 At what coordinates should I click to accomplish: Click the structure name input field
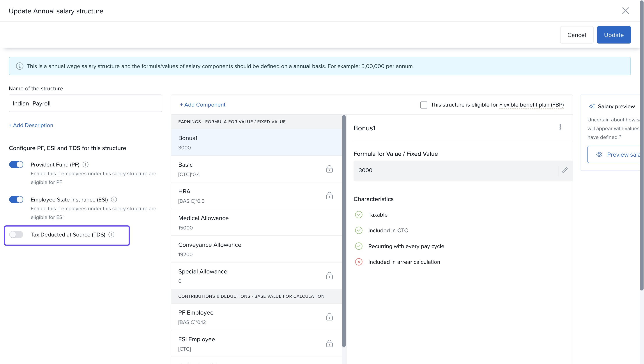point(85,103)
